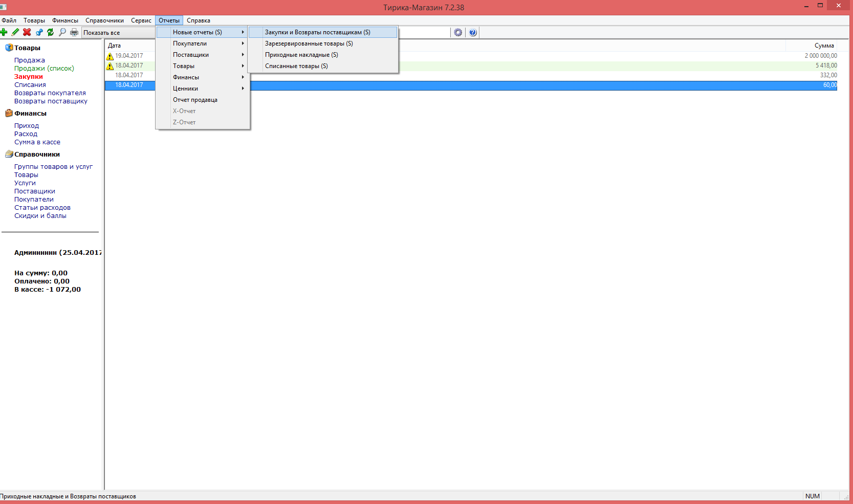
Task: Expand the Покупатели submenu in Отчеты menu
Action: click(x=203, y=43)
